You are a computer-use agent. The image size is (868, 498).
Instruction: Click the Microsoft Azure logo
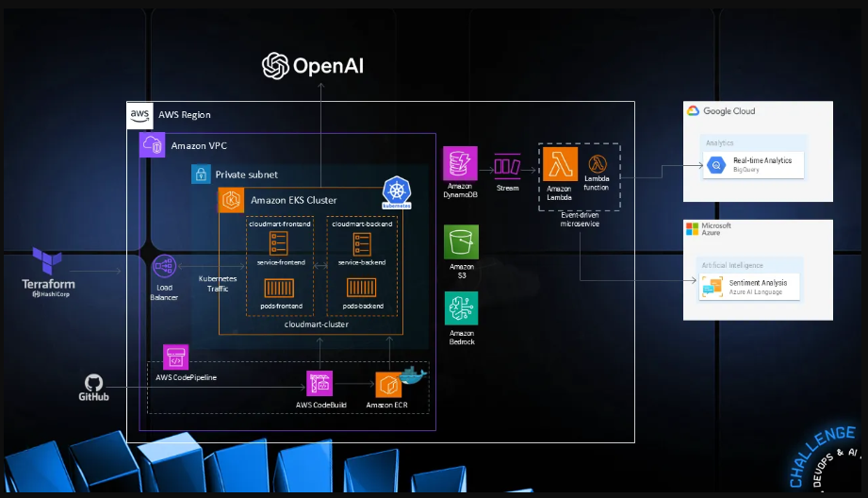click(692, 229)
